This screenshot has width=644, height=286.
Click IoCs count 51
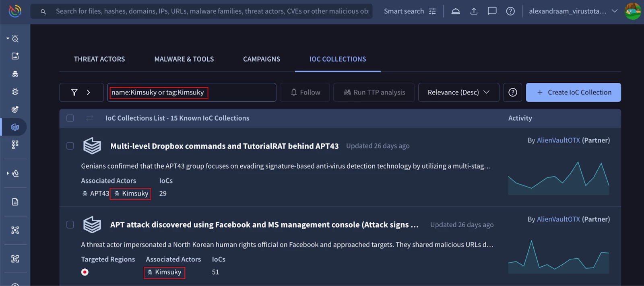point(216,272)
